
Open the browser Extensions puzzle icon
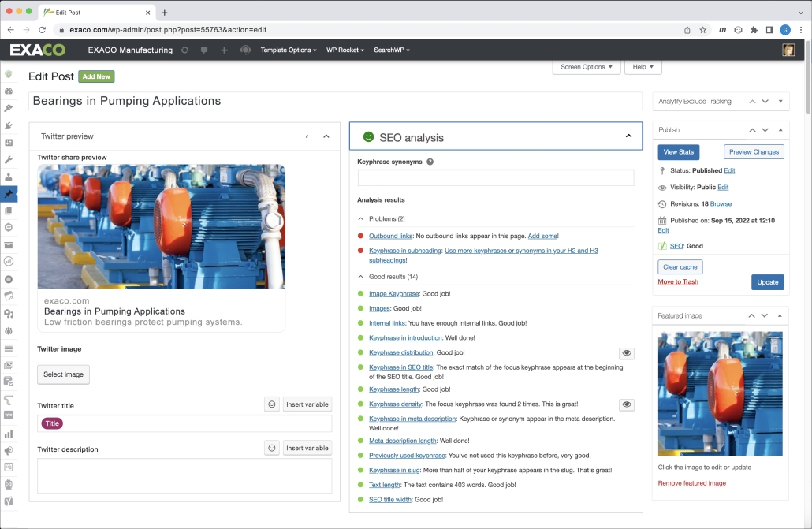(x=754, y=30)
